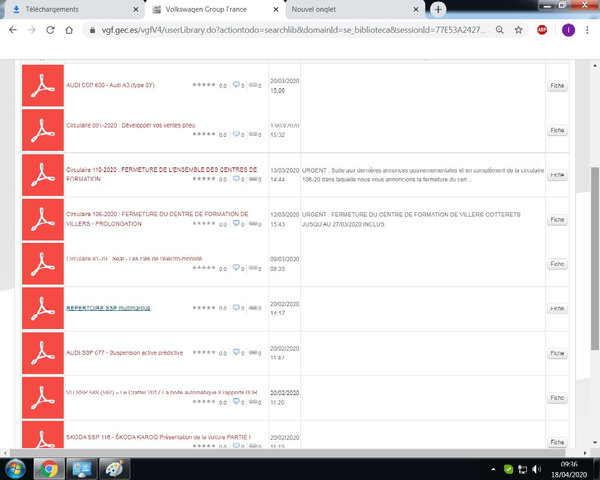Click views icon in AUDI SSP 600 row
The image size is (600, 480).
coord(253,85)
